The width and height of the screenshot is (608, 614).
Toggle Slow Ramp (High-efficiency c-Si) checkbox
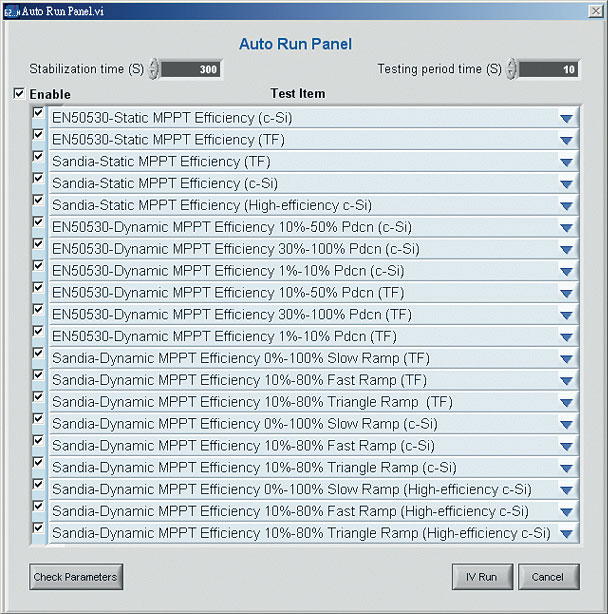tap(38, 484)
